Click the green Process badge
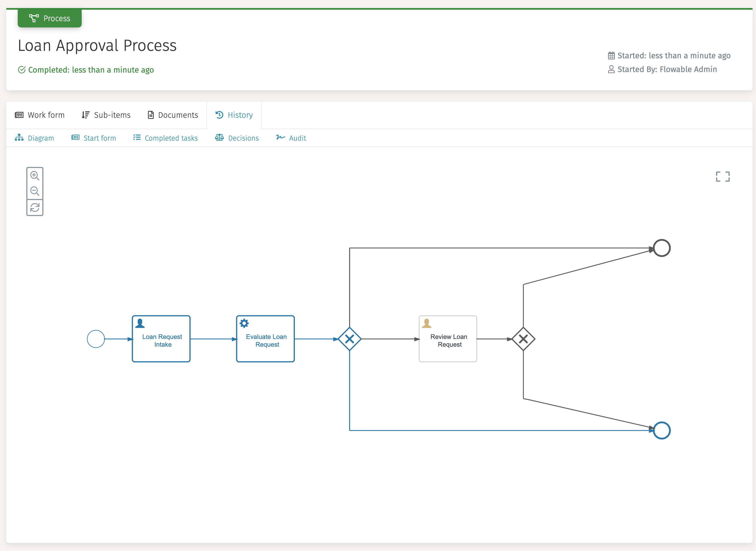 pos(49,18)
